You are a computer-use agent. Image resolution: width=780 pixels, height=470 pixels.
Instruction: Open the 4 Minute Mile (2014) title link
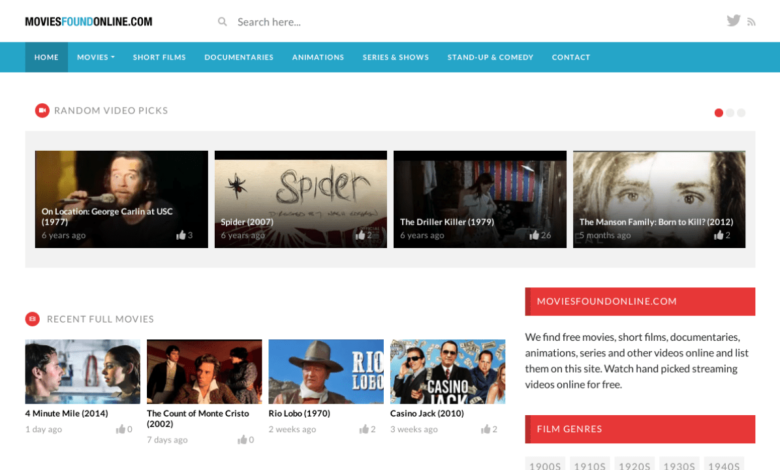pyautogui.click(x=67, y=413)
